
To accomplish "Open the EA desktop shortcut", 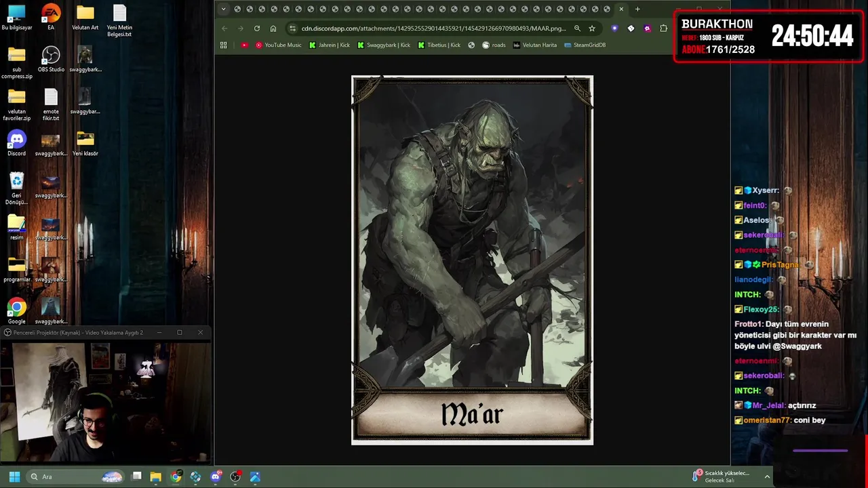I will pos(51,18).
